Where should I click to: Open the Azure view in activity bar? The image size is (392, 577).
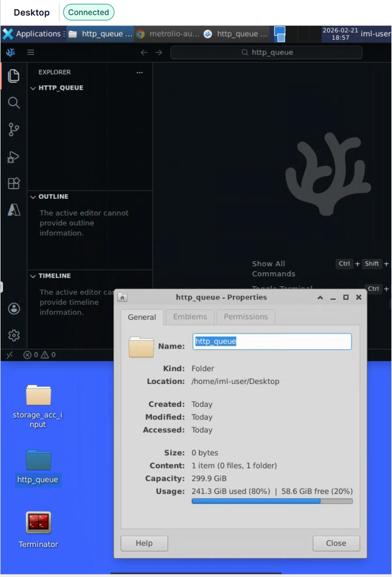[x=14, y=210]
